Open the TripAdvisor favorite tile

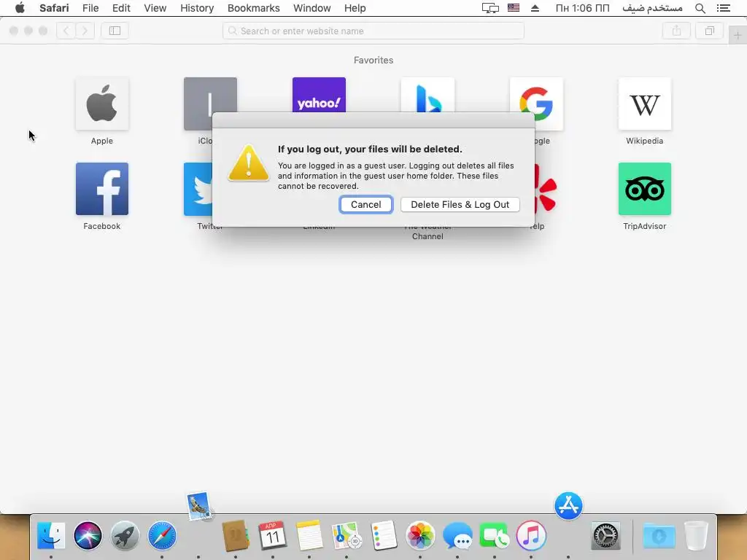click(645, 189)
